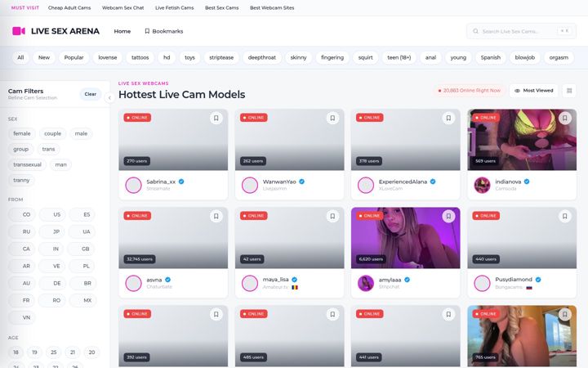This screenshot has width=588, height=368.
Task: Focus the Search Live Sex Cams field
Action: pos(521,31)
